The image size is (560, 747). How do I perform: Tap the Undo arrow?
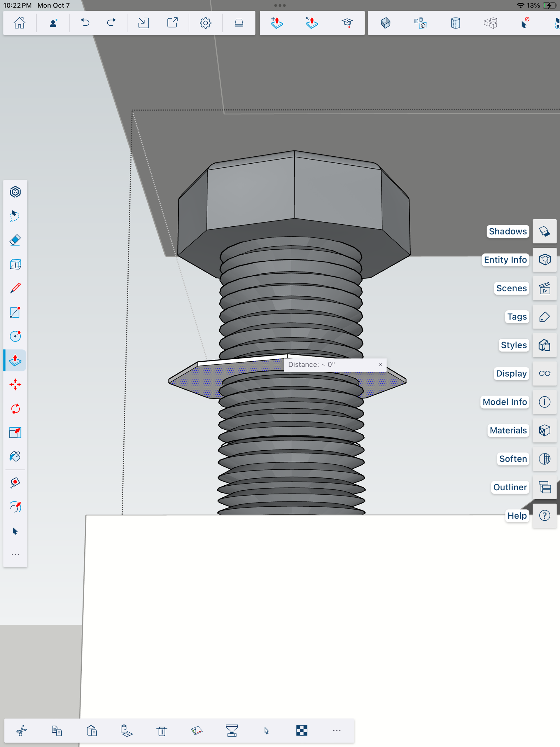coord(85,23)
